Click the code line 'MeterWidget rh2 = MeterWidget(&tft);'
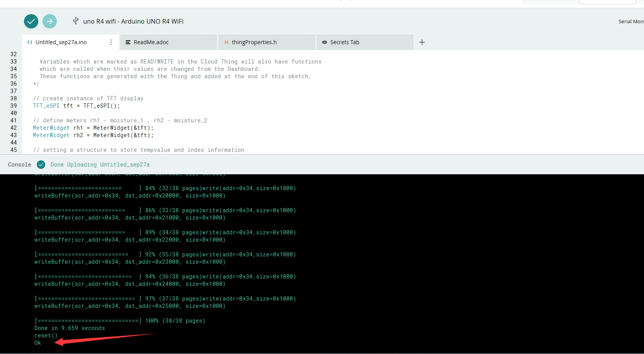Screen dimensions: 644x354 pyautogui.click(x=93, y=135)
